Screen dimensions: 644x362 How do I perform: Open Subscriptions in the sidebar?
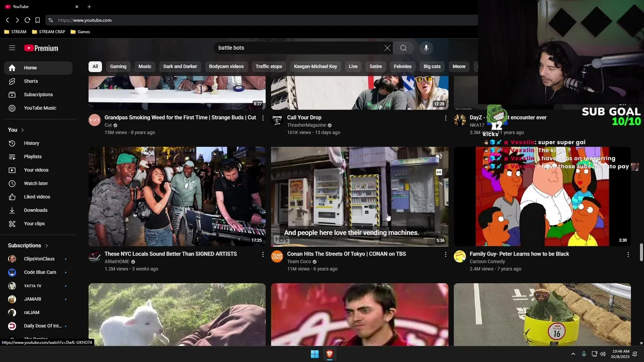[x=38, y=95]
